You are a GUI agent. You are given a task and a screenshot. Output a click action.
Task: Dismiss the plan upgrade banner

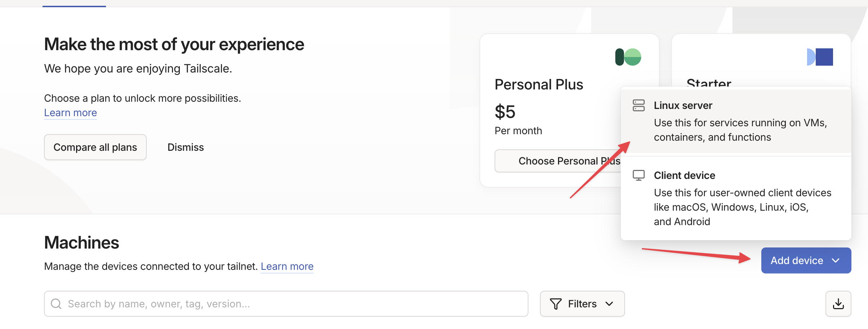(186, 147)
